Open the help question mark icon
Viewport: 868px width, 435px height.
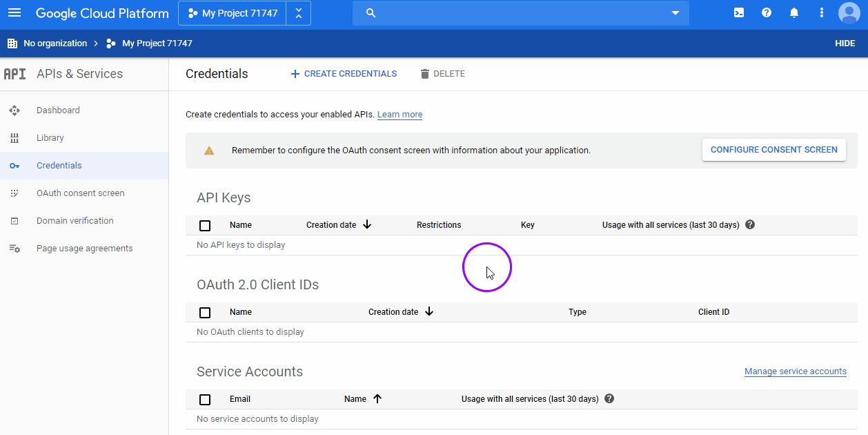click(x=766, y=12)
